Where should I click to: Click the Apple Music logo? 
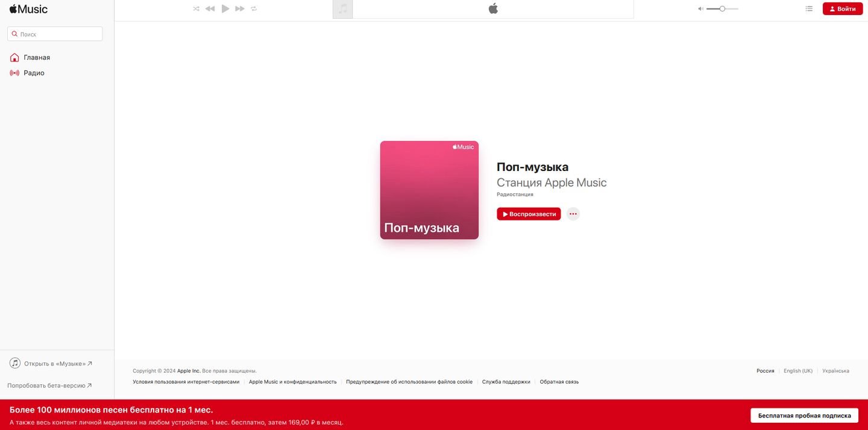click(28, 9)
